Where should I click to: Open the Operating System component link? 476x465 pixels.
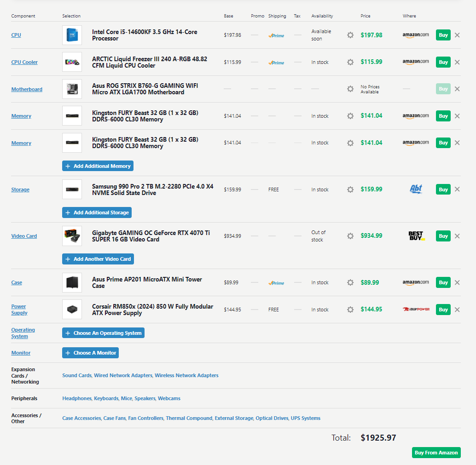point(23,333)
